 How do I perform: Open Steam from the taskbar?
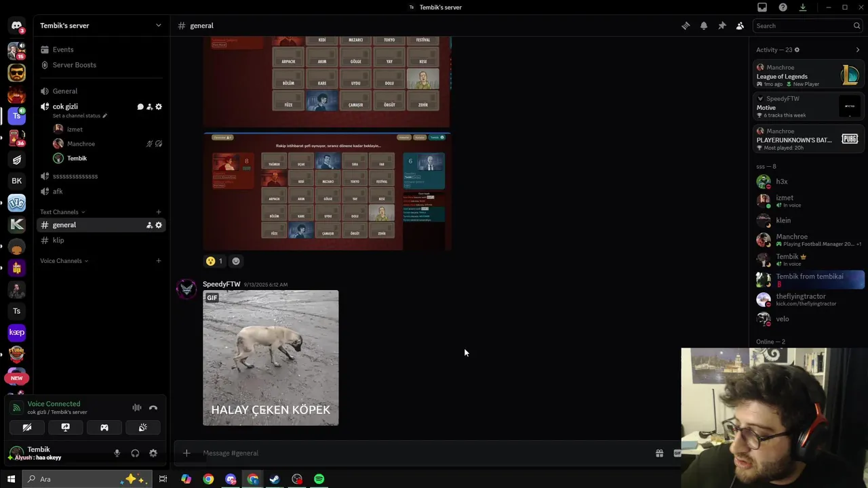tap(275, 479)
